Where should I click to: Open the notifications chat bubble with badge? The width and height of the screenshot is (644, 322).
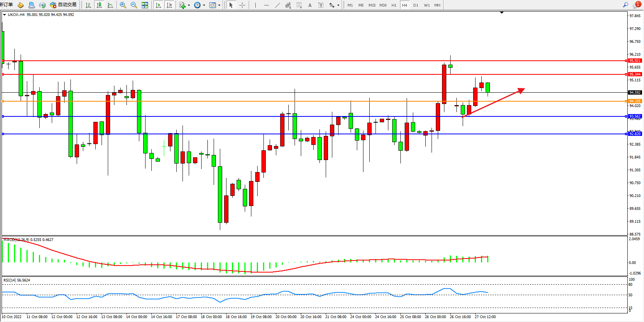tap(637, 5)
